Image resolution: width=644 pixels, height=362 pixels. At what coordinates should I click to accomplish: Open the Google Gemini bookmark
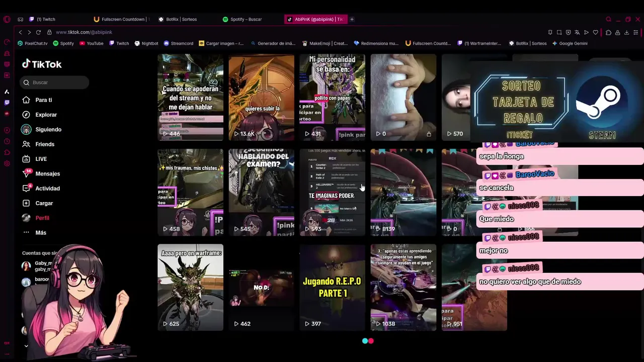570,43
